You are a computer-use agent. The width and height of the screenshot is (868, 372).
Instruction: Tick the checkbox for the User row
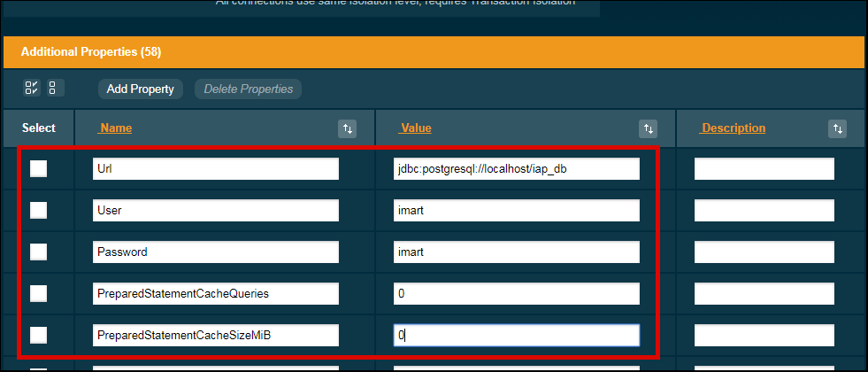click(38, 210)
